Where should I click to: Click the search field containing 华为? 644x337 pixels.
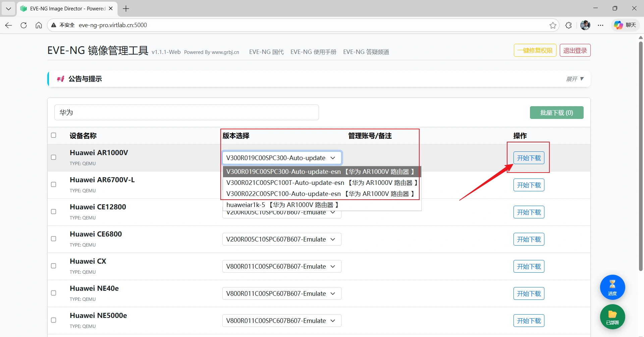[x=186, y=112]
